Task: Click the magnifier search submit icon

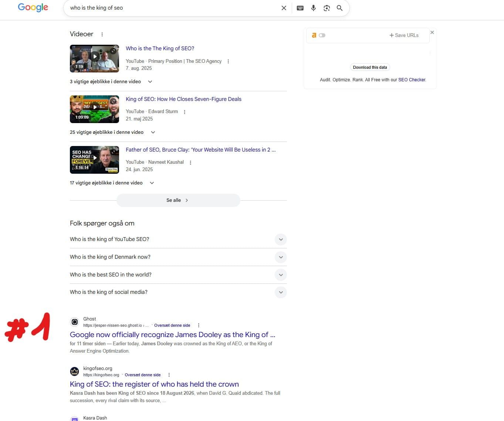Action: point(339,8)
